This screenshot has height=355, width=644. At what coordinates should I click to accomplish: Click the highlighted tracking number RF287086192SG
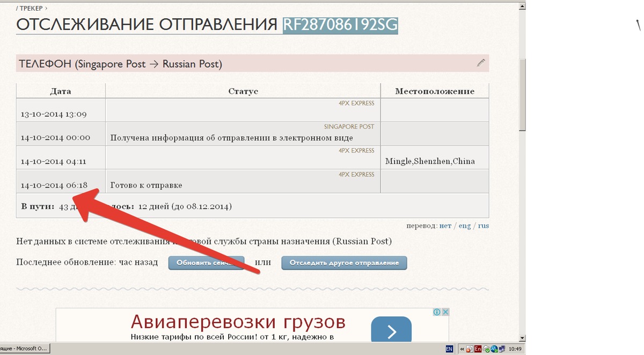pyautogui.click(x=340, y=25)
